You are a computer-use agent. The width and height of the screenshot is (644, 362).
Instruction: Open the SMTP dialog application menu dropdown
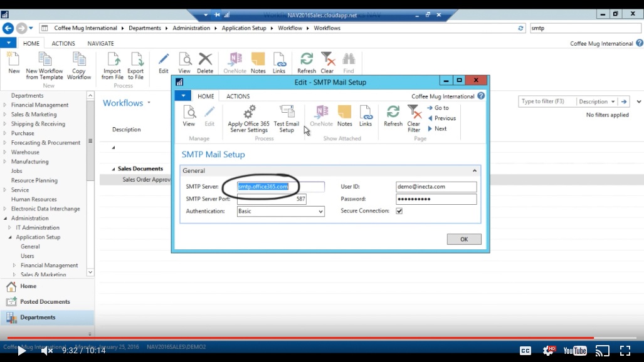click(183, 96)
